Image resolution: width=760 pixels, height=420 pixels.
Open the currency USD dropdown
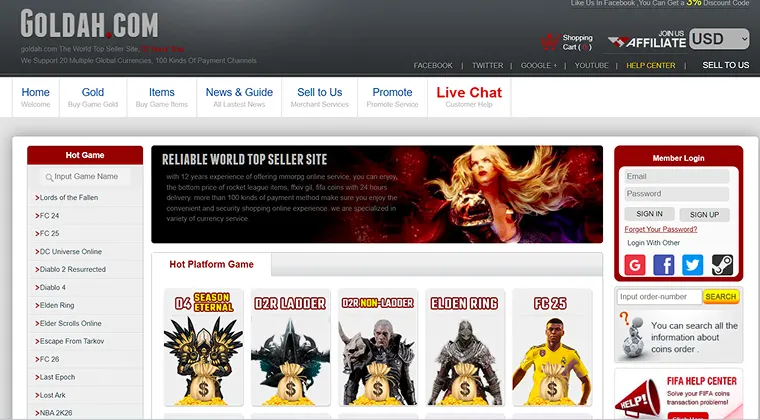[719, 39]
